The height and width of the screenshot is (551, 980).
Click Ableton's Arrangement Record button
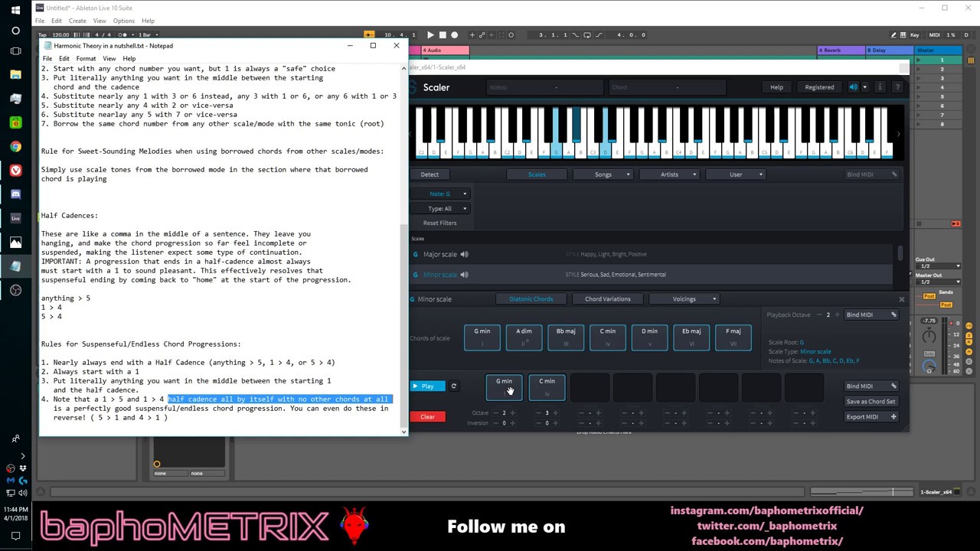point(454,34)
